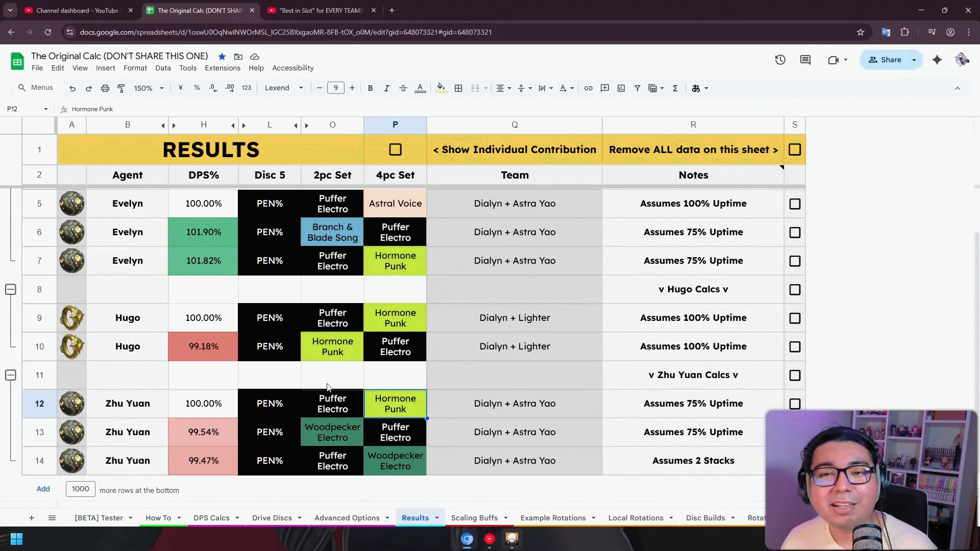This screenshot has width=980, height=551.
Task: Open the comments panel icon
Action: tap(805, 60)
